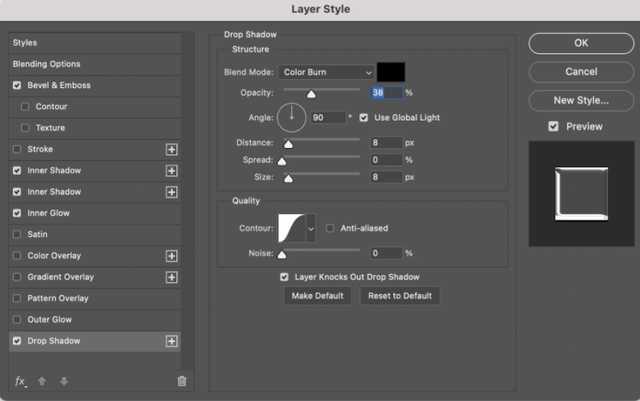Enable the Texture sub-option checkbox
The image size is (640, 401).
coord(25,128)
